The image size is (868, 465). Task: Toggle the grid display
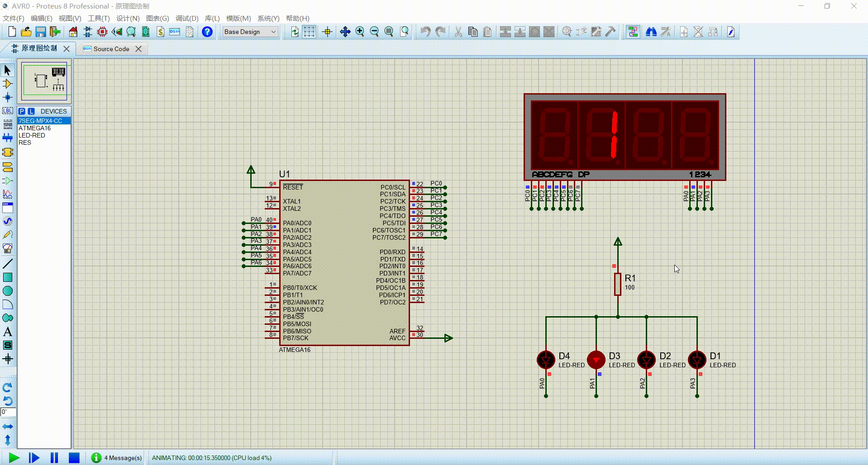pos(309,32)
